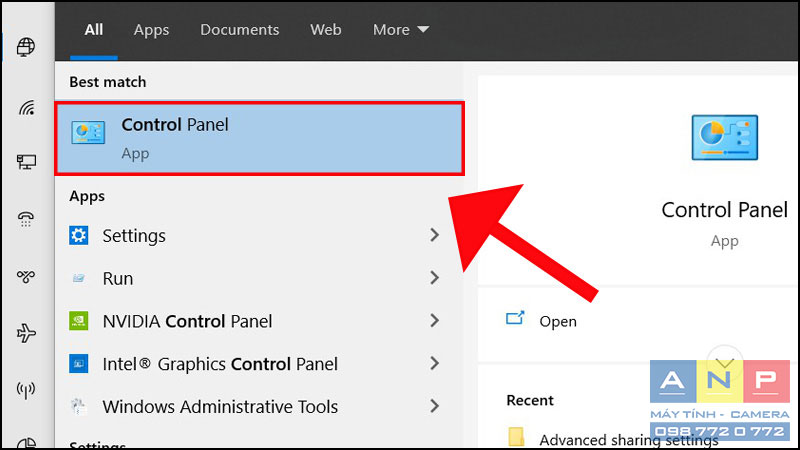Viewport: 800px width, 450px height.
Task: Click Open in the preview pane
Action: (x=558, y=321)
